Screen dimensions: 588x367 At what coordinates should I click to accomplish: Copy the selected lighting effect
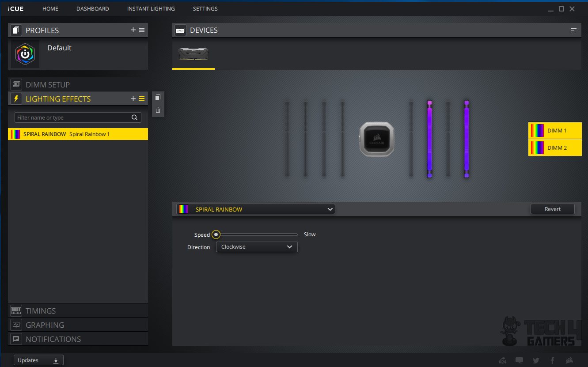click(x=158, y=98)
